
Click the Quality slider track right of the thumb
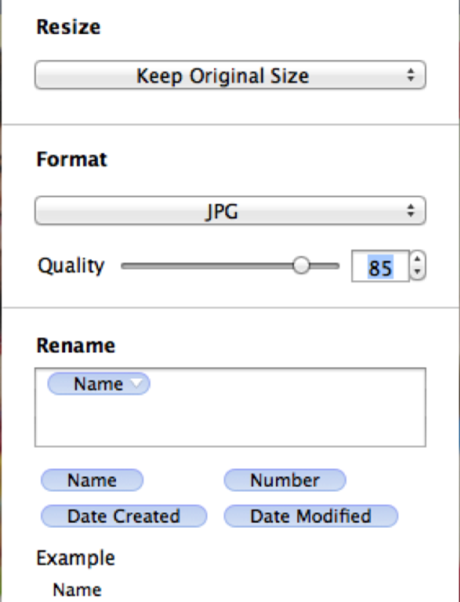(324, 266)
